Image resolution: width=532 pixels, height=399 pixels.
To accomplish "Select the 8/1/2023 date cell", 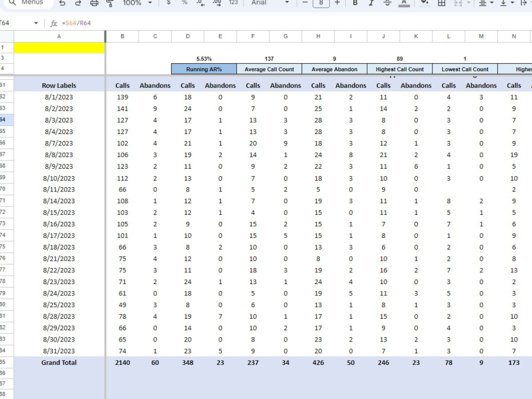I will (59, 97).
